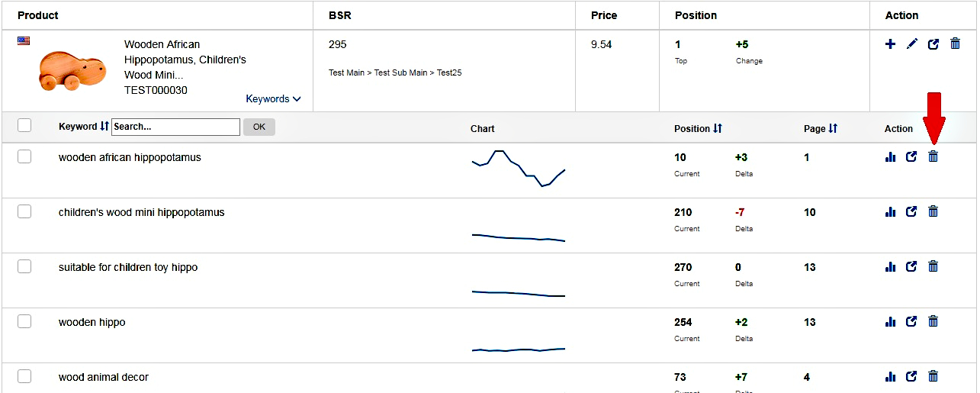Sort by Position column arrows
Image resolution: width=980 pixels, height=393 pixels.
tap(718, 128)
